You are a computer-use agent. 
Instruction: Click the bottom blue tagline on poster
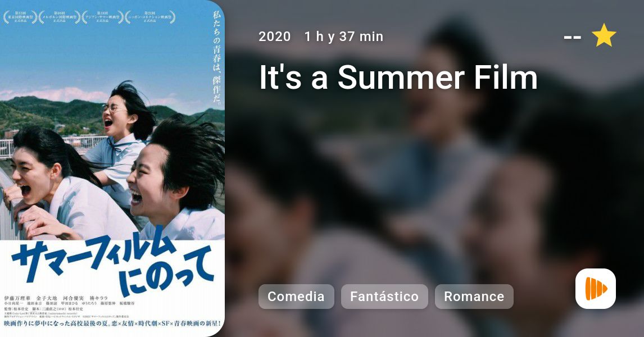112,324
